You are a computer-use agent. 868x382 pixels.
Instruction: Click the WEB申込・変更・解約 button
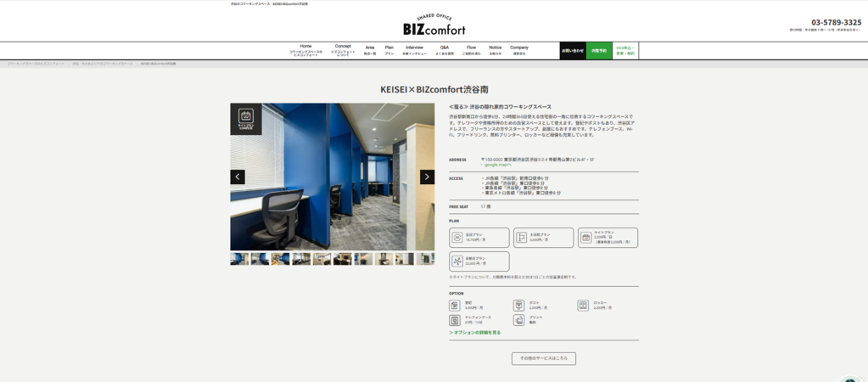(625, 50)
